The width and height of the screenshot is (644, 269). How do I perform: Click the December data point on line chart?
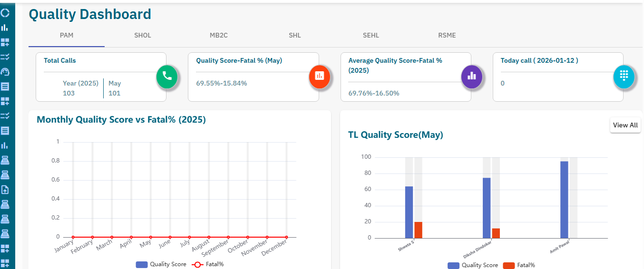(x=286, y=237)
